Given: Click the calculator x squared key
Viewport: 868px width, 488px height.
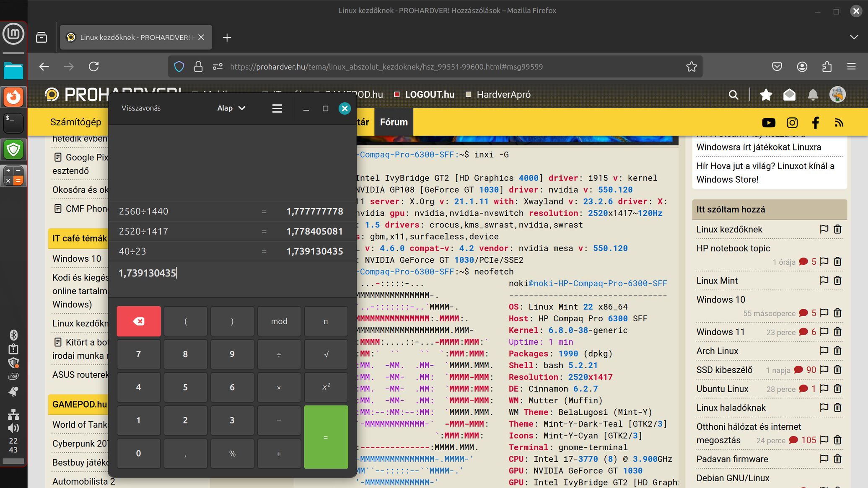Looking at the screenshot, I should [x=326, y=387].
